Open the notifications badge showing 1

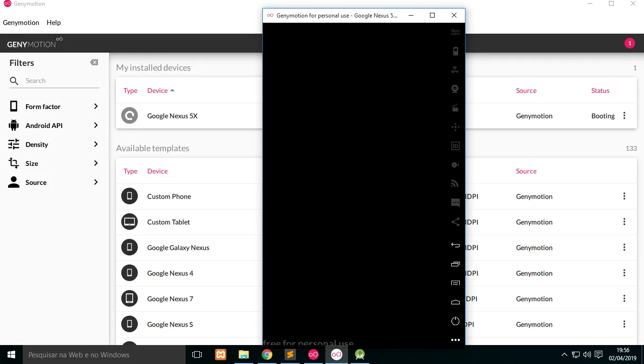point(629,43)
